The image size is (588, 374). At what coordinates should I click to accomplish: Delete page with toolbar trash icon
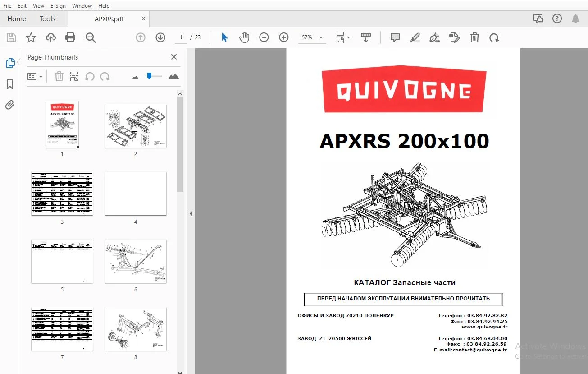click(x=474, y=38)
